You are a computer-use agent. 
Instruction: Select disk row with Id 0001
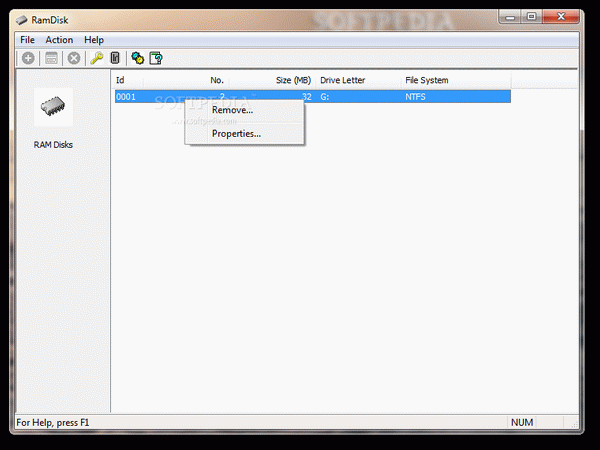(313, 97)
